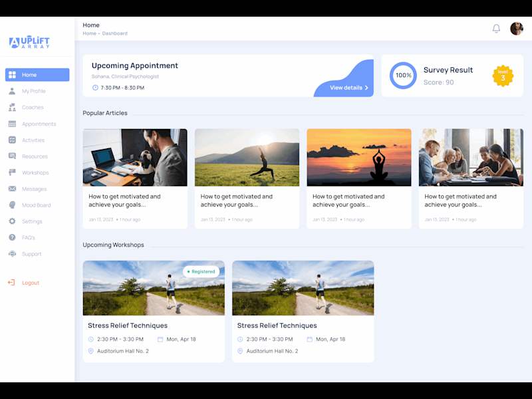This screenshot has height=399, width=532.
Task: Open Messages menu label
Action: (35, 189)
